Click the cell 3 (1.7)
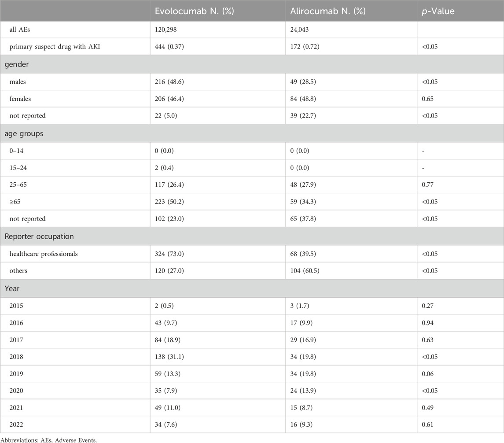 [x=300, y=306]
